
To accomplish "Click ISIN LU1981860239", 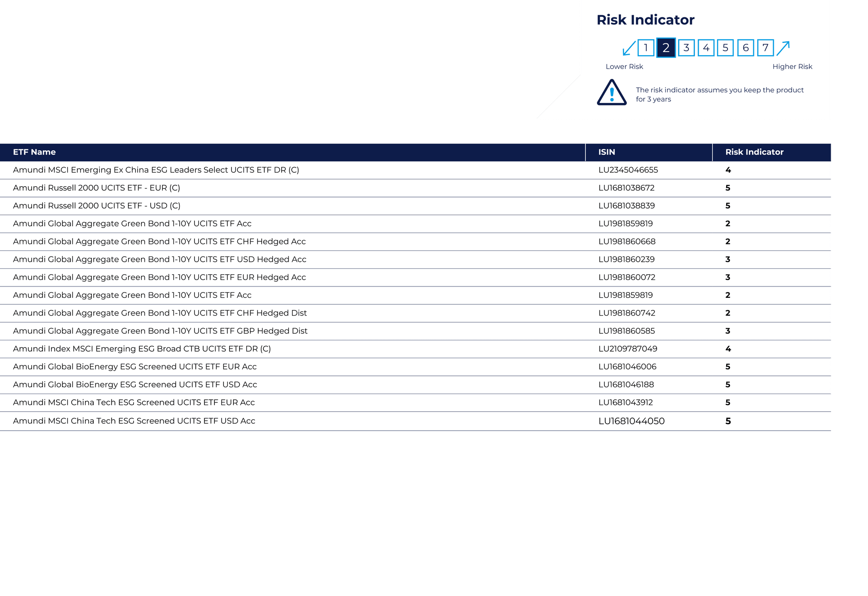I will (x=626, y=259).
